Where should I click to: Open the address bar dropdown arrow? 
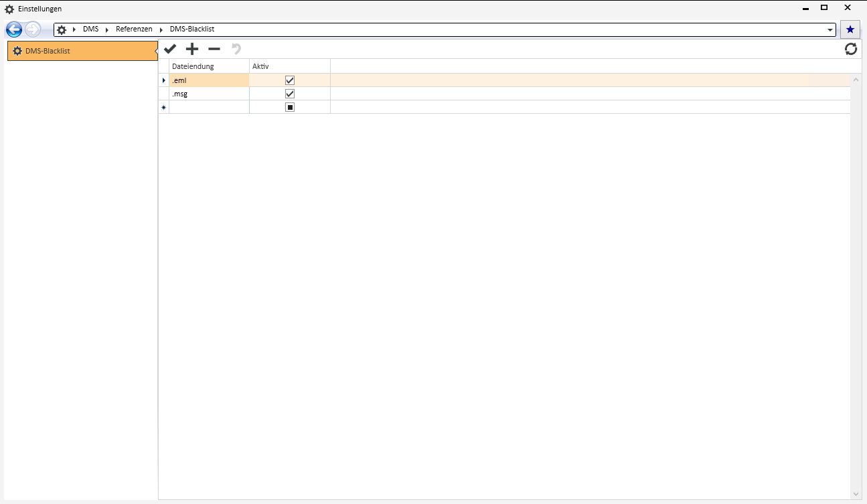(830, 30)
